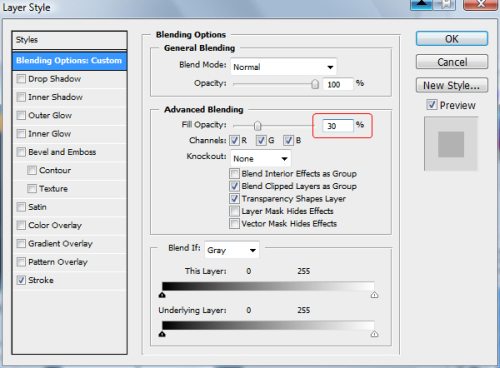Click the New Style... button
The image size is (500, 368).
452,85
